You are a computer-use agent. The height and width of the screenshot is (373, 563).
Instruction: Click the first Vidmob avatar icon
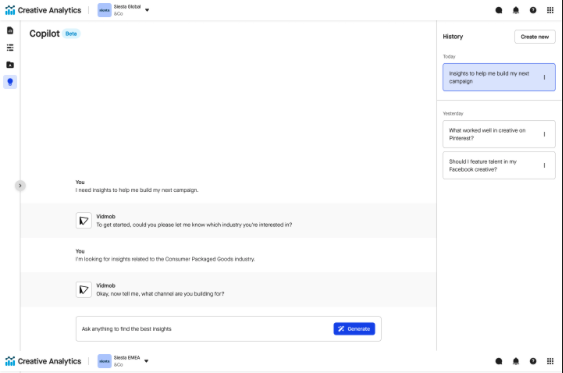pyautogui.click(x=84, y=220)
